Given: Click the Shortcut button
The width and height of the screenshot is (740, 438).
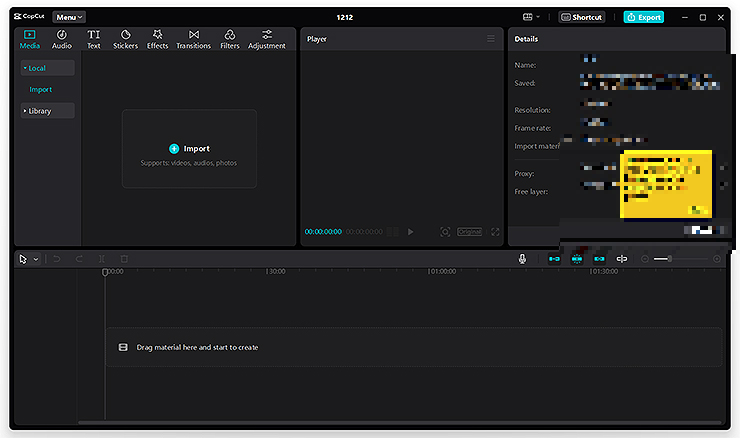Looking at the screenshot, I should (x=581, y=17).
